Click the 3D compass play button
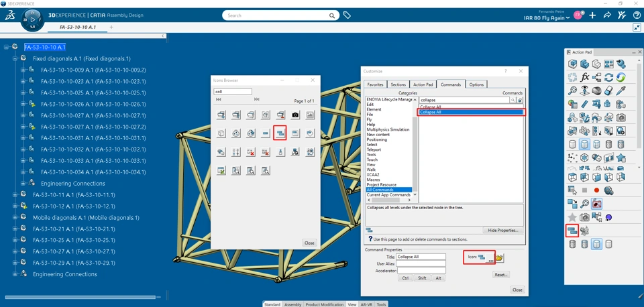 [x=32, y=19]
